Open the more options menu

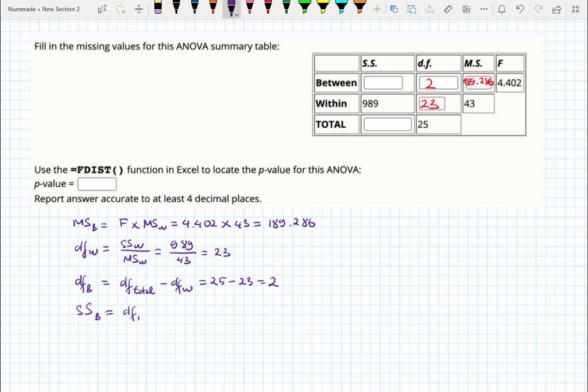pos(483,9)
